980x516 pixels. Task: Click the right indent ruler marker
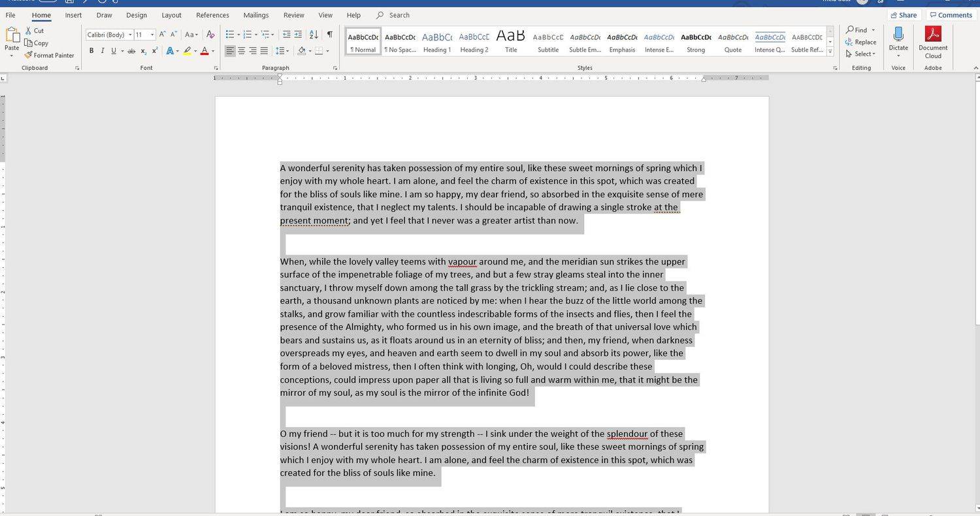click(x=704, y=79)
